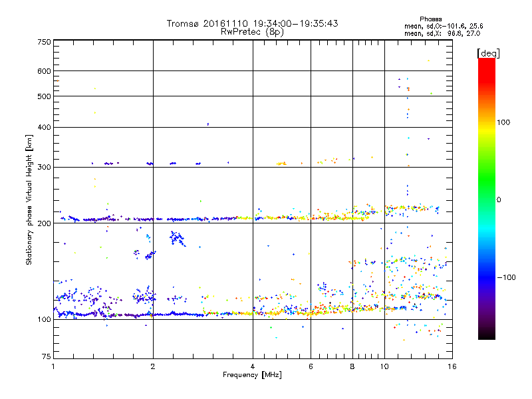532x399 pixels.
Task: Click the y-axis tick label '500'
Action: pyautogui.click(x=45, y=96)
